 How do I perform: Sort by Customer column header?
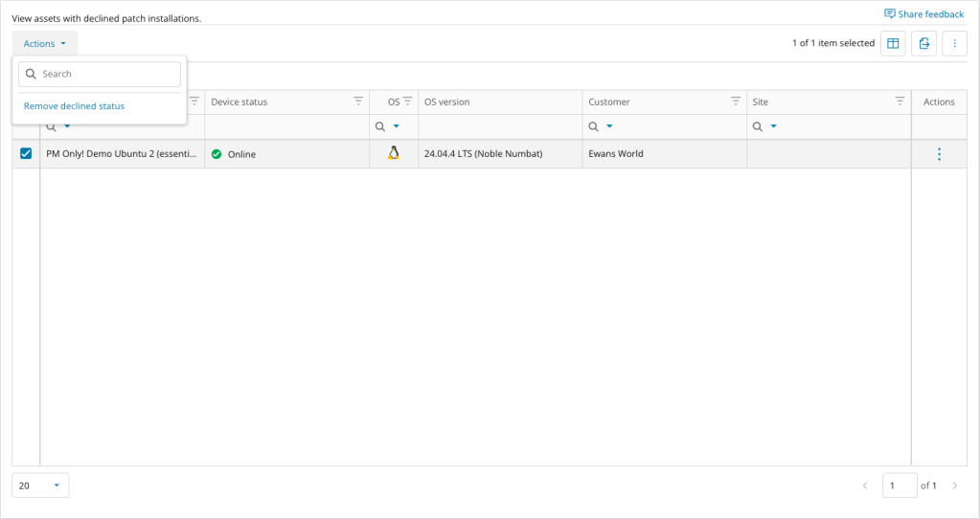(x=609, y=102)
